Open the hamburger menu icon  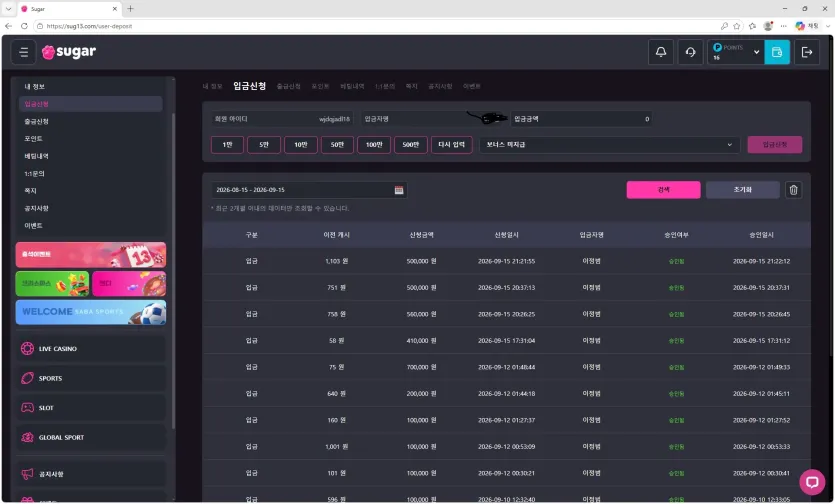[x=23, y=52]
